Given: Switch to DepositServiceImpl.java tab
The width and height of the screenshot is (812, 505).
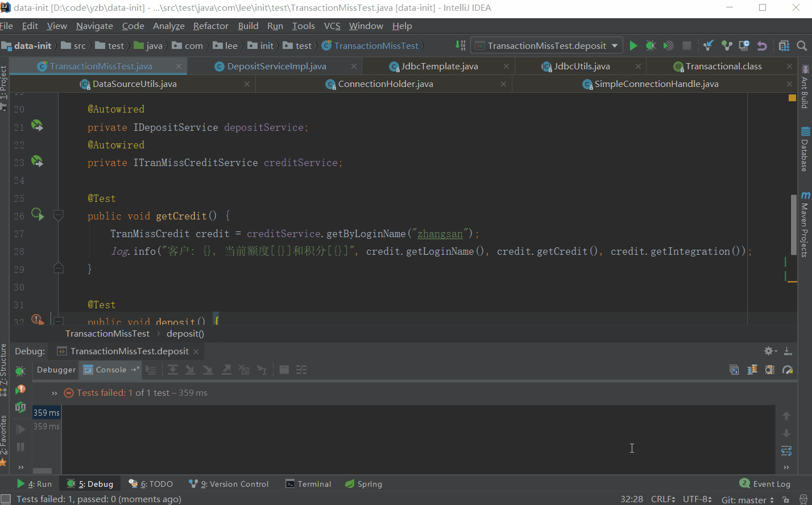Looking at the screenshot, I should pos(276,67).
